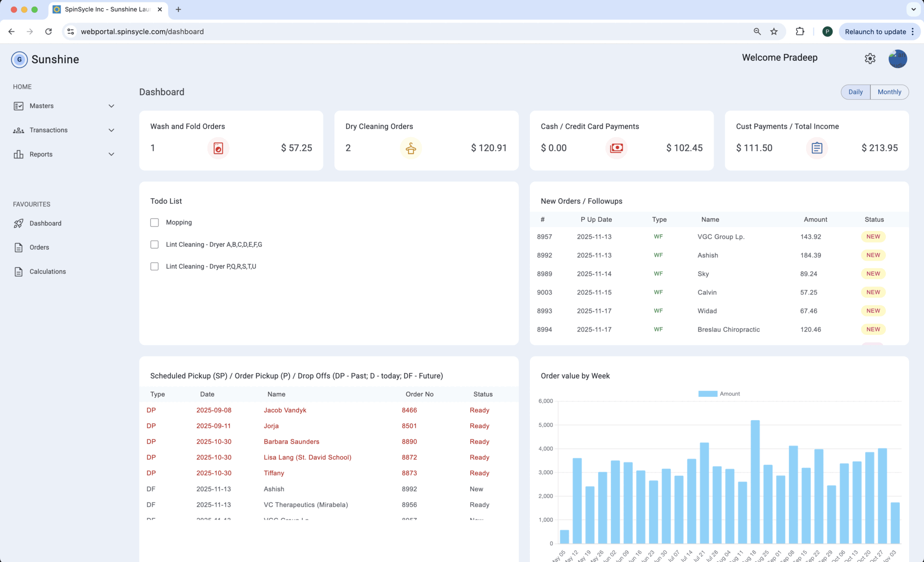Bookmark this page with the star icon
This screenshot has height=562, width=924.
774,32
